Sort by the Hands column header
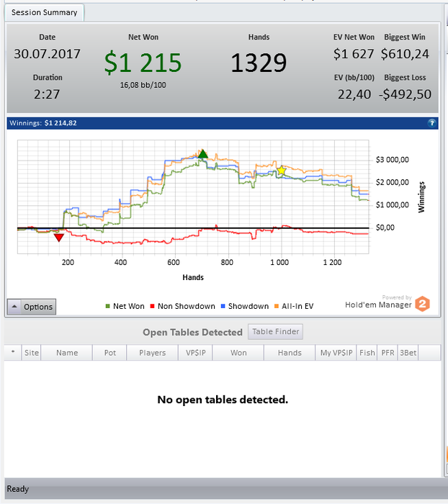This screenshot has height=504, width=448. [290, 353]
